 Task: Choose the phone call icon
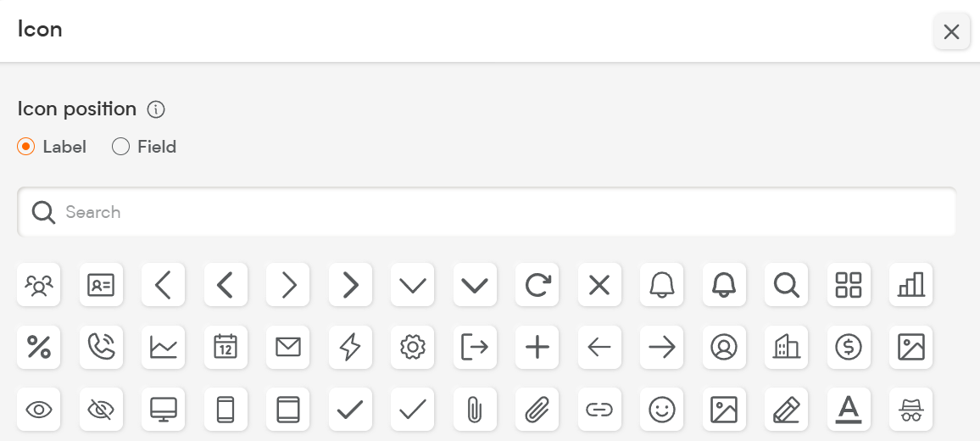click(x=101, y=347)
